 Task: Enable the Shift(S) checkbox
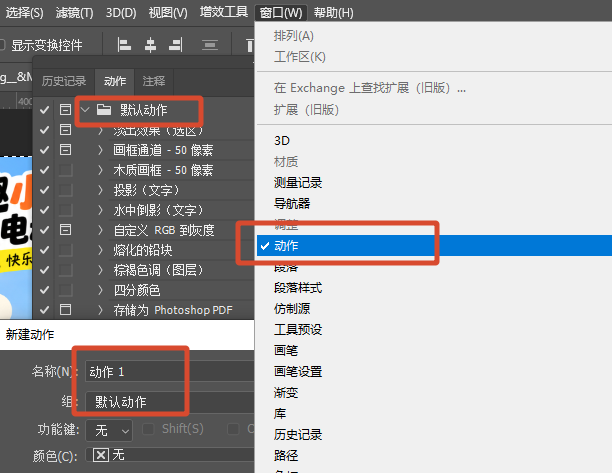148,429
